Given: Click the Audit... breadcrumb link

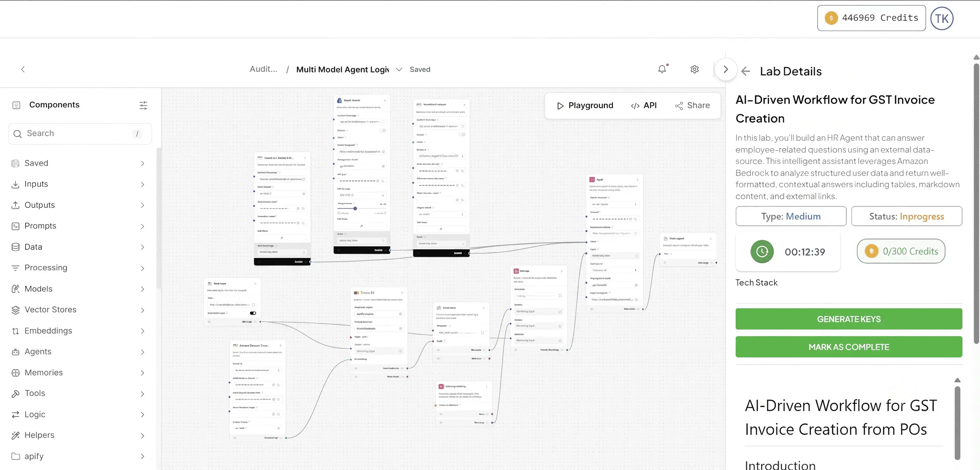Looking at the screenshot, I should [x=263, y=69].
